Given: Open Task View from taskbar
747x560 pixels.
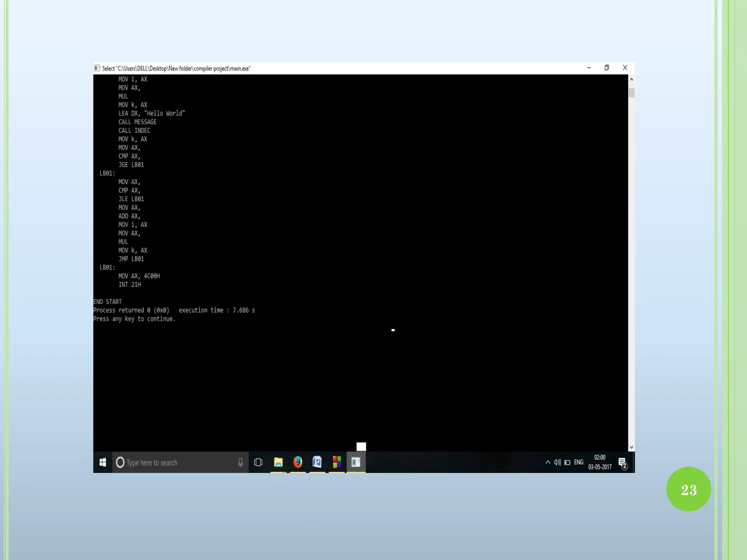Looking at the screenshot, I should pos(258,462).
